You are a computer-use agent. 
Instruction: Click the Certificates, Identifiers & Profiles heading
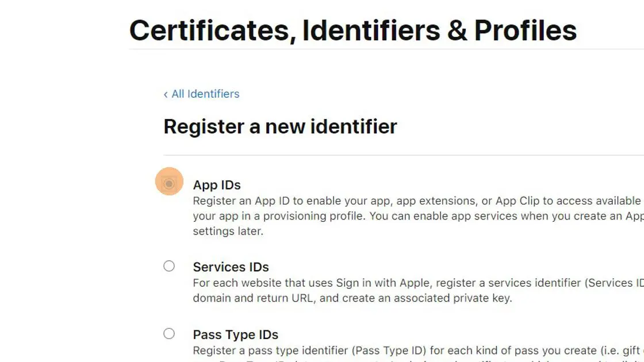tap(353, 30)
